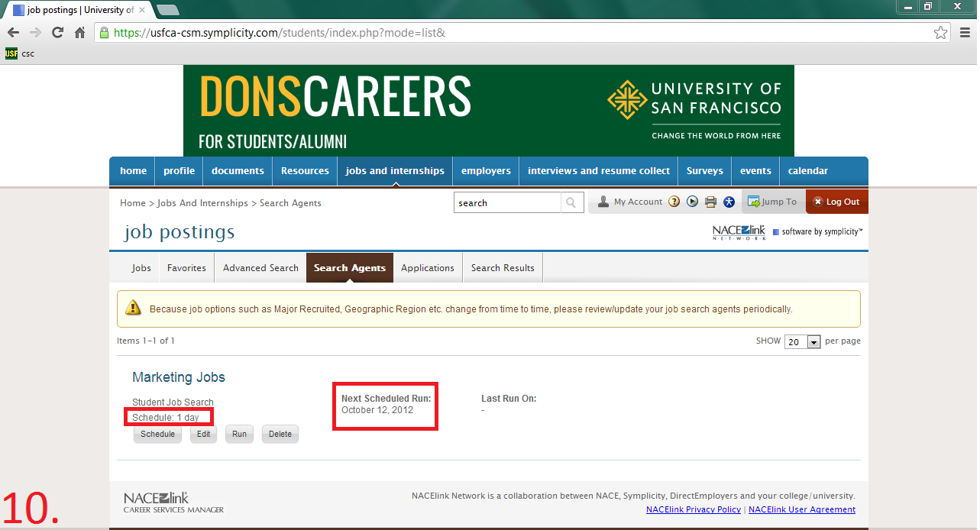Click the blue play tutorial icon
980x530 pixels.
click(x=693, y=202)
